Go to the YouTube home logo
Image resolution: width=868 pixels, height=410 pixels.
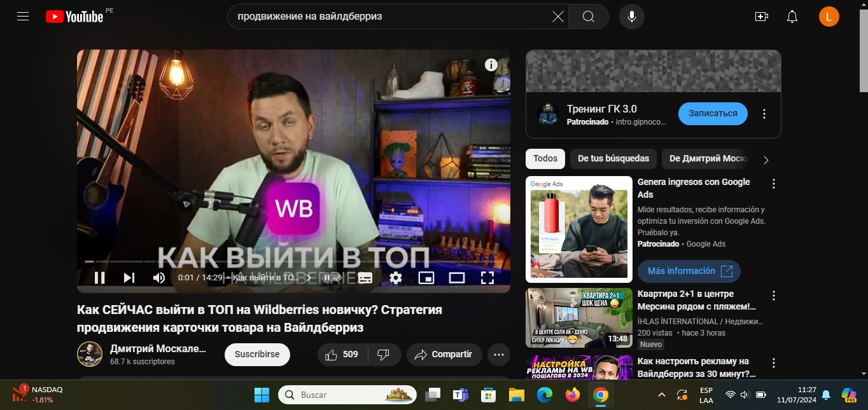[x=74, y=17]
